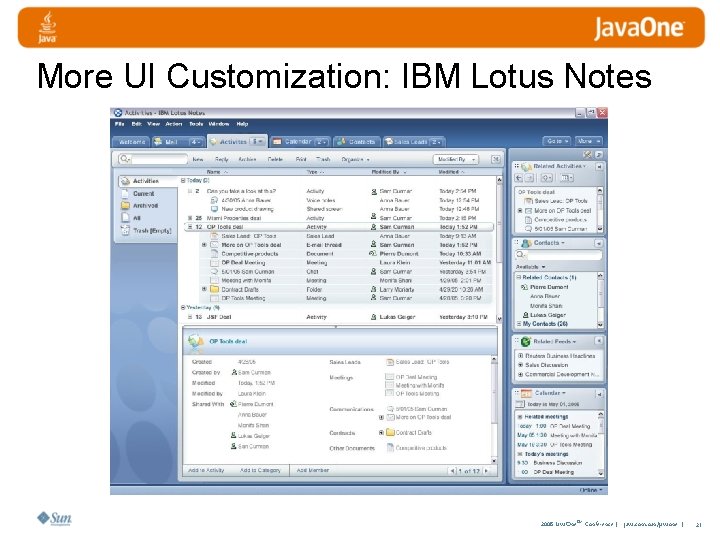This screenshot has width=720, height=540.
Task: Open the Help menu
Action: 242,124
